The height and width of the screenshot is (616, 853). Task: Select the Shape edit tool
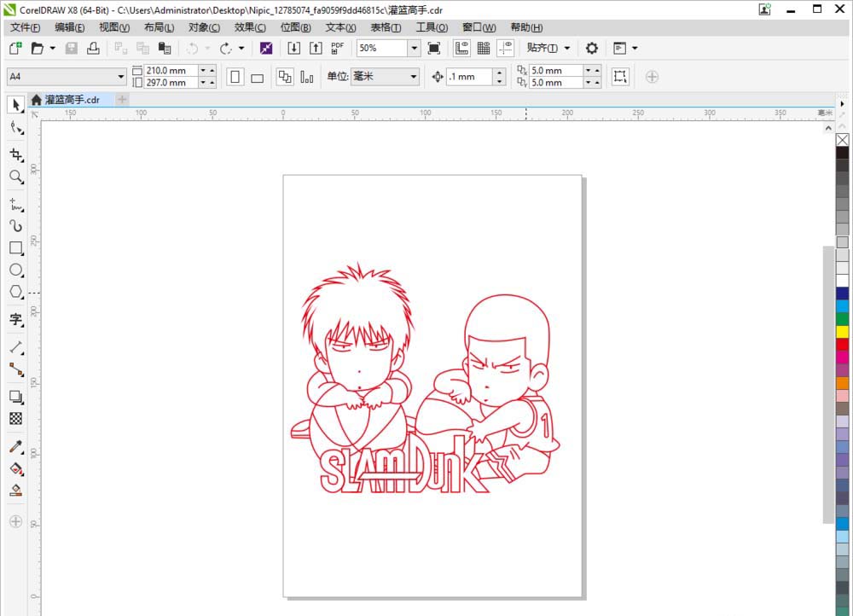[x=15, y=129]
